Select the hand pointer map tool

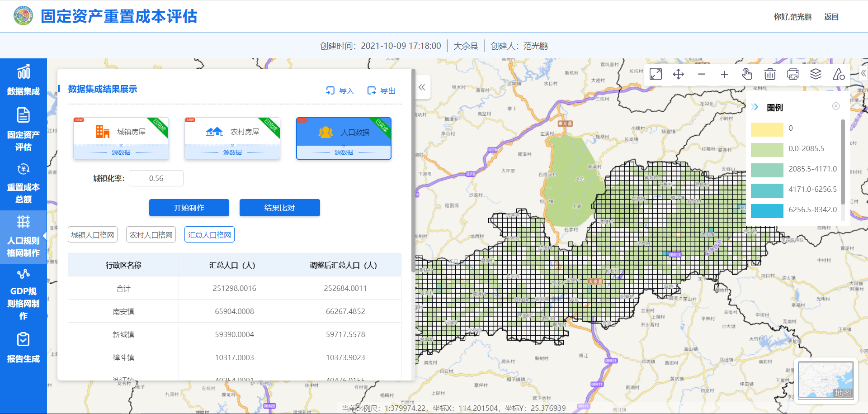click(x=747, y=74)
